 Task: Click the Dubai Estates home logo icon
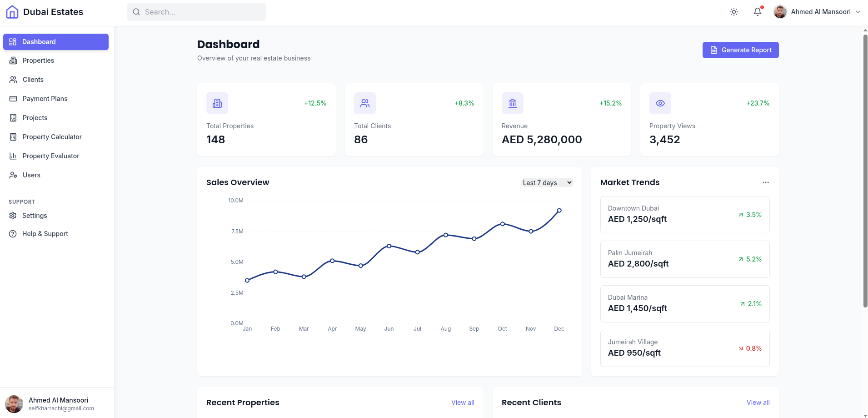tap(12, 12)
